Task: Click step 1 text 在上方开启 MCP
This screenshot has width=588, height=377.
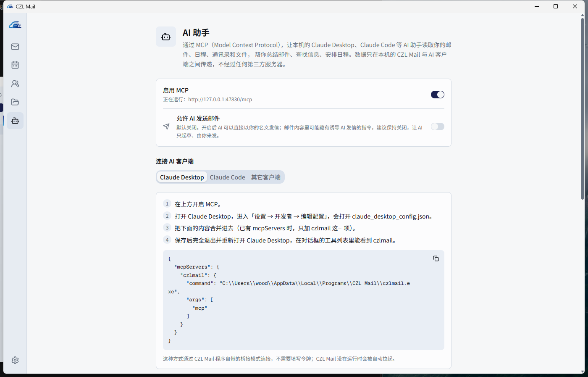Action: coord(198,204)
